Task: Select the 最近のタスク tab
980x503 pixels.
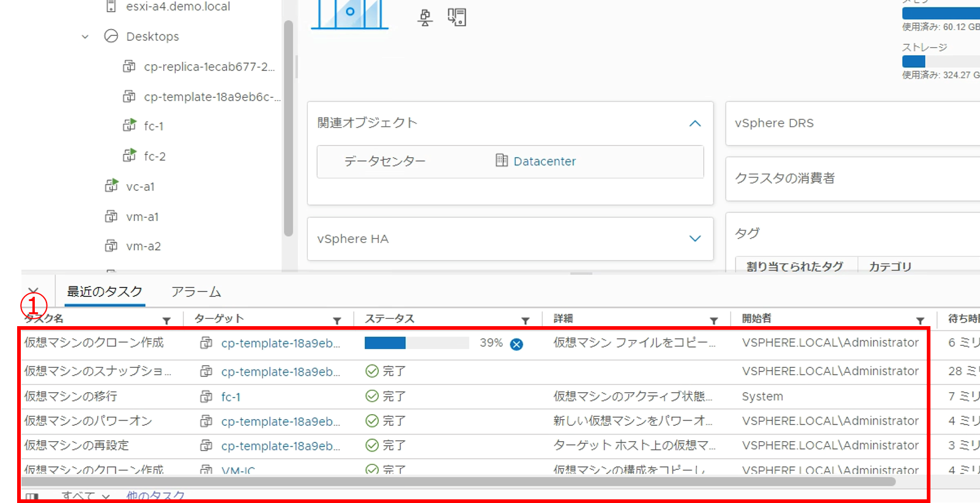Action: [x=105, y=292]
